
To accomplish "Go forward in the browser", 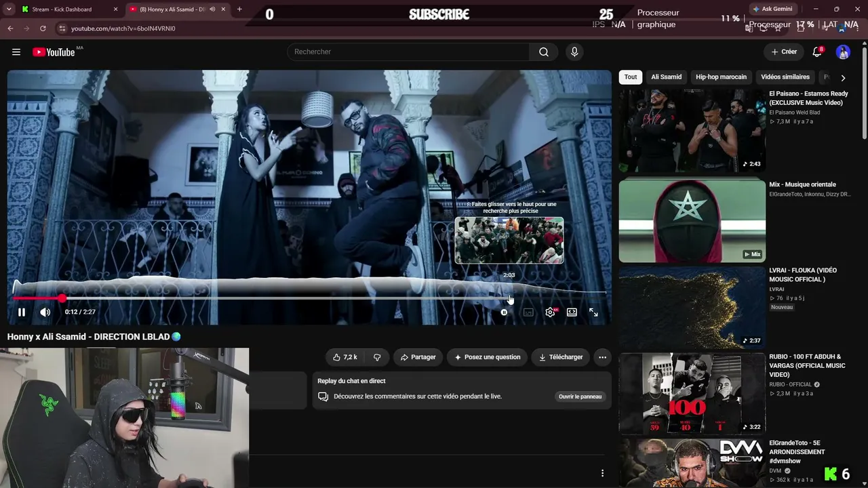I will tap(26, 28).
